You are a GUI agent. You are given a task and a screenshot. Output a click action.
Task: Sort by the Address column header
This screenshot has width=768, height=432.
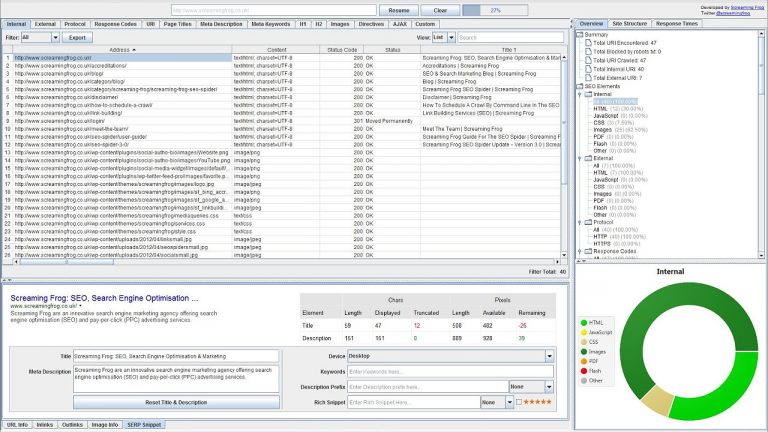pos(122,50)
